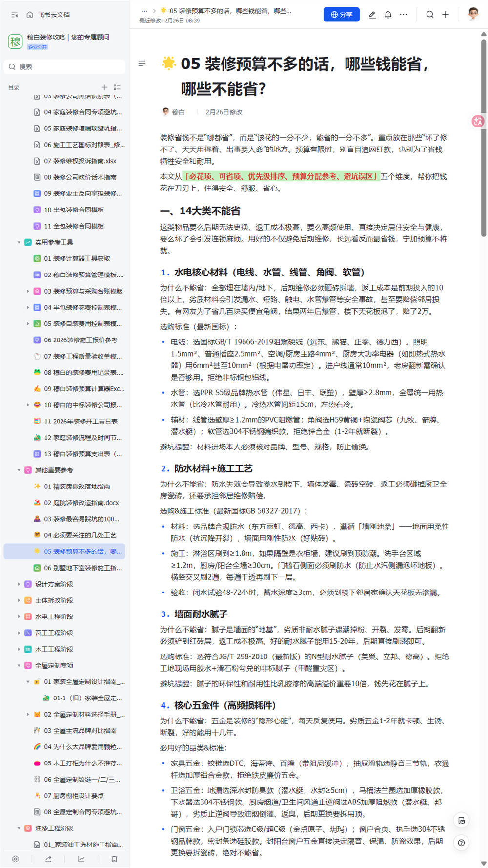Click the scrollbar up arrow at the top right
The image size is (488, 868).
(x=484, y=34)
